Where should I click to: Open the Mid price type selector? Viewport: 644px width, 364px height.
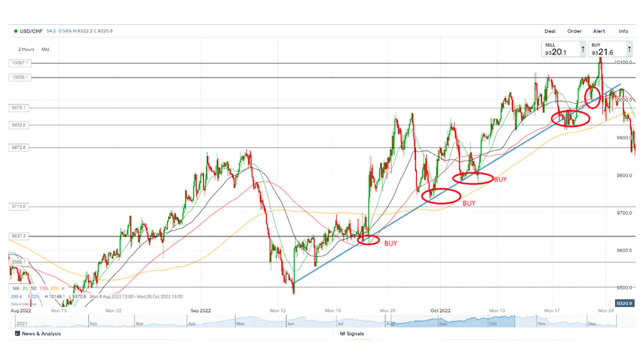click(45, 49)
